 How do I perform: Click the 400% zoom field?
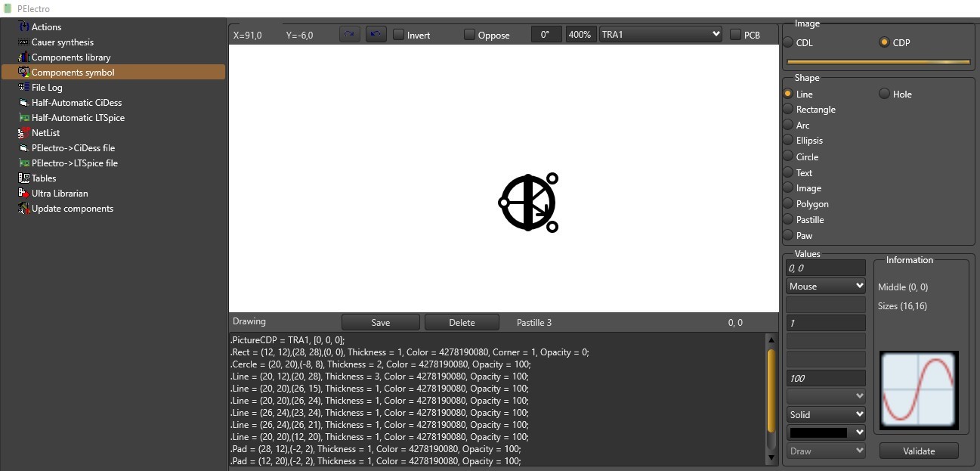click(580, 35)
